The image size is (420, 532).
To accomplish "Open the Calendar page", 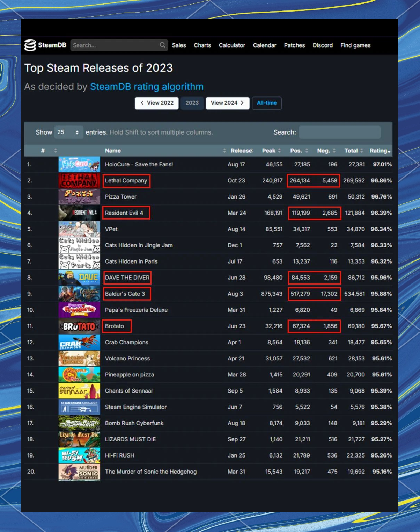I will [265, 45].
